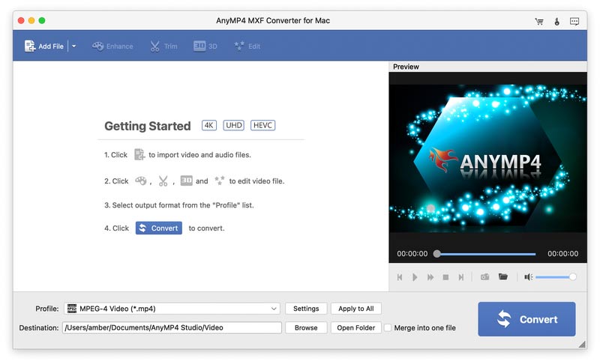Open the feedback chat icon
This screenshot has height=364, width=600.
click(x=574, y=22)
